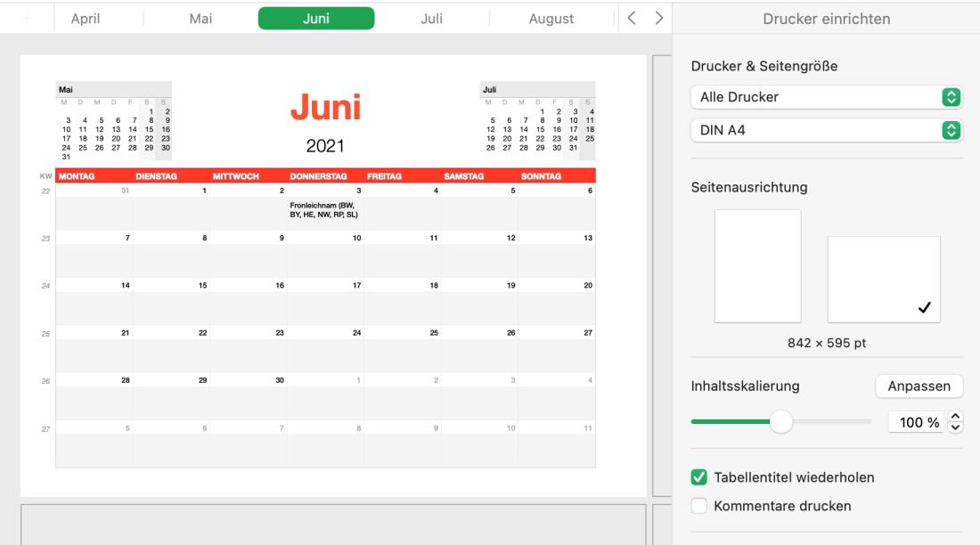Select the landscape page orientation icon

coord(882,279)
